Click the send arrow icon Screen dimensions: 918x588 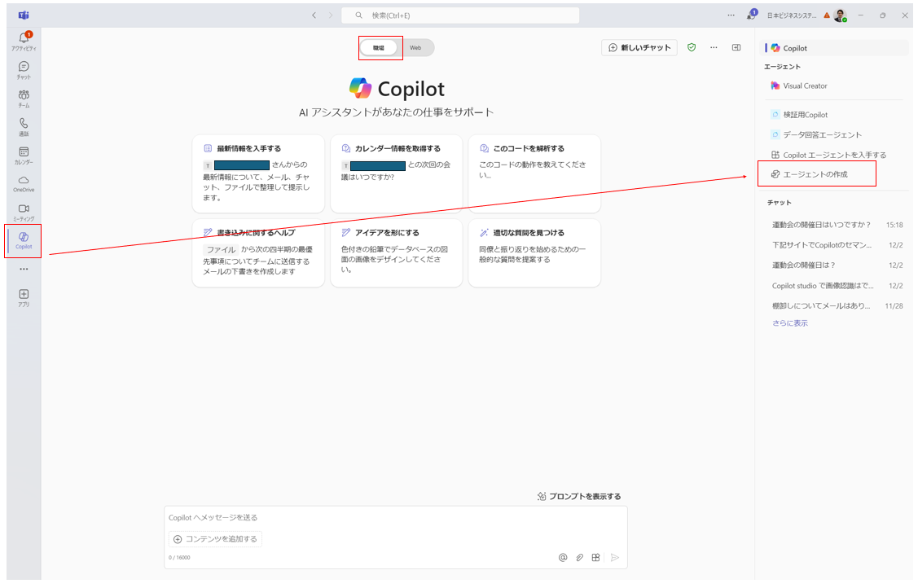(615, 558)
